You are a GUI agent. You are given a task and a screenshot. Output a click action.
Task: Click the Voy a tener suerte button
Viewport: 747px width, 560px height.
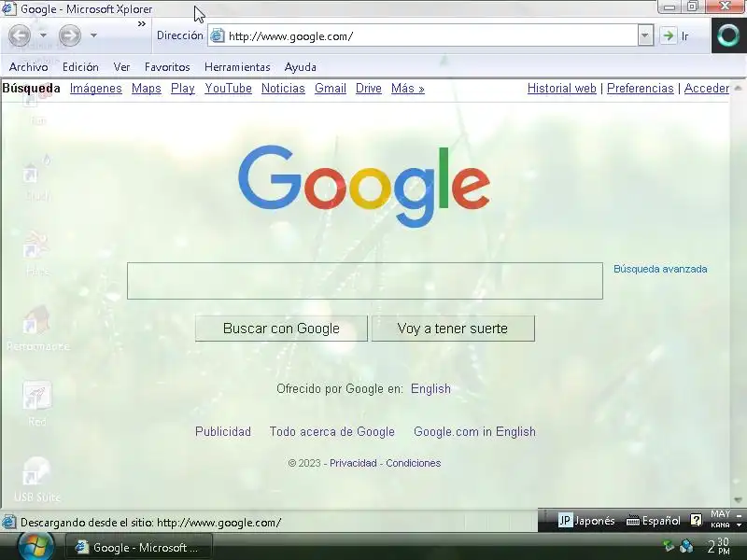point(453,329)
